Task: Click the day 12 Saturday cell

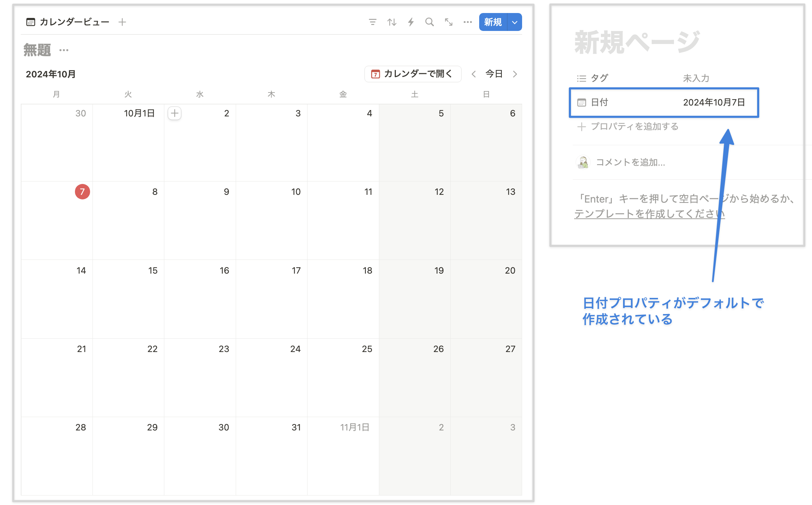Action: point(415,220)
